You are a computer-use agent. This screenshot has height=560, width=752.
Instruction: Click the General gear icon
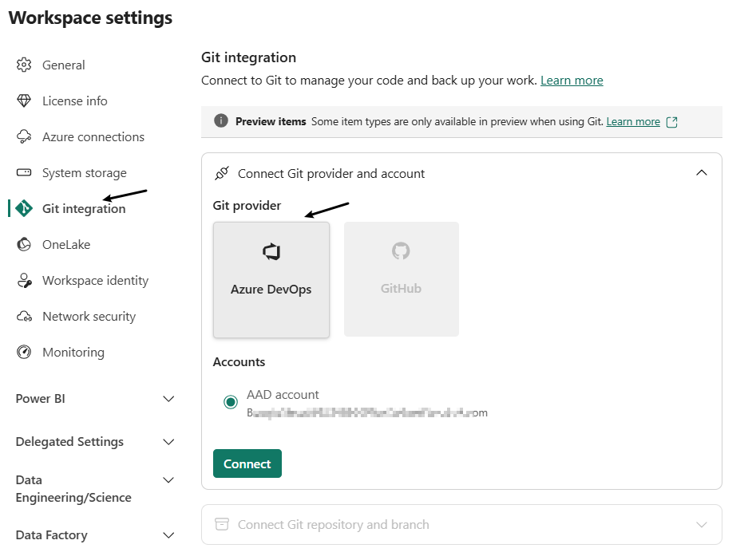[x=24, y=65]
